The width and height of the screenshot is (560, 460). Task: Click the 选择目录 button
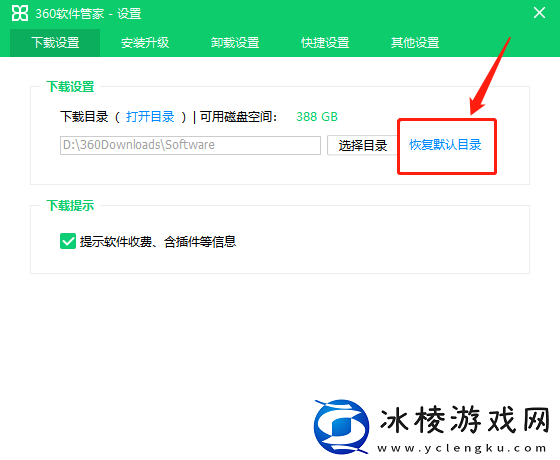(x=363, y=145)
